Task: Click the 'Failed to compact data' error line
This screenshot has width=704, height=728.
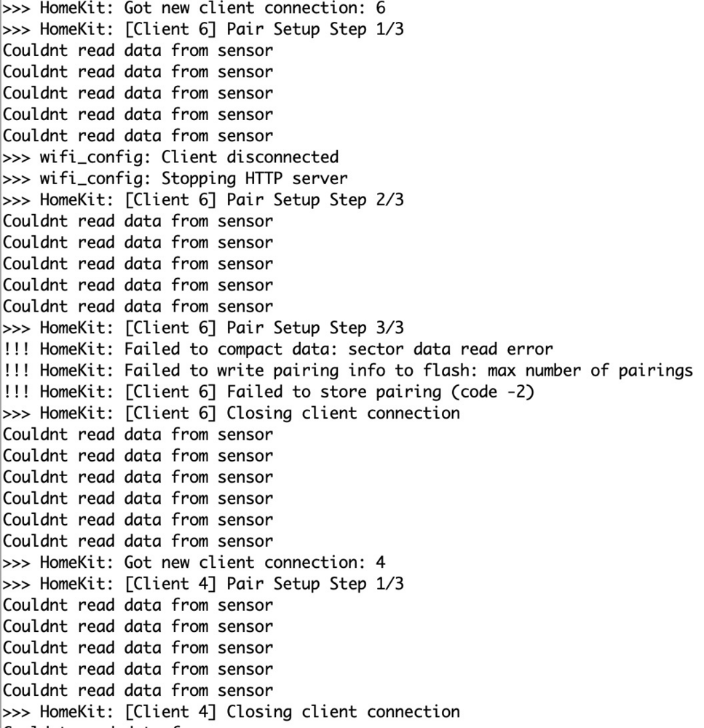Action: click(278, 349)
